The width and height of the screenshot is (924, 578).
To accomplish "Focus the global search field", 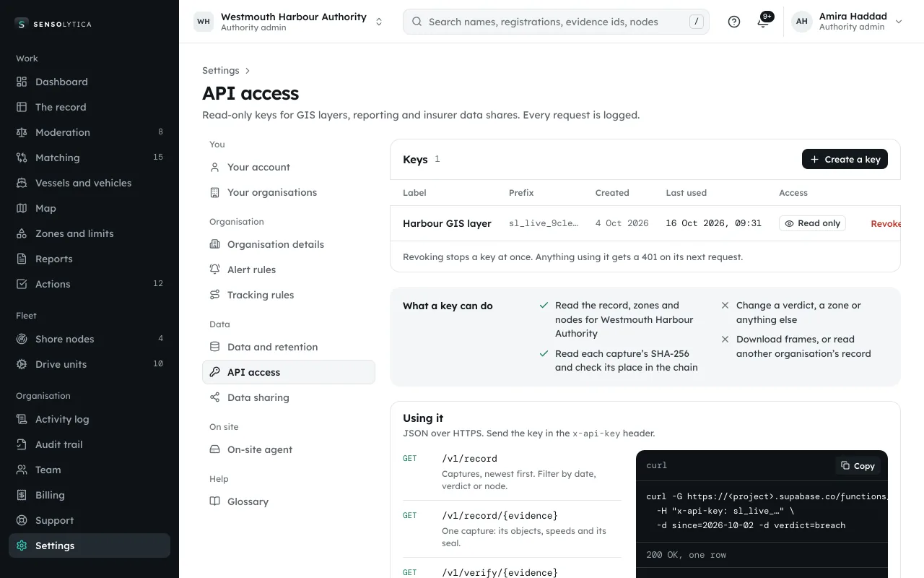I will pyautogui.click(x=556, y=22).
